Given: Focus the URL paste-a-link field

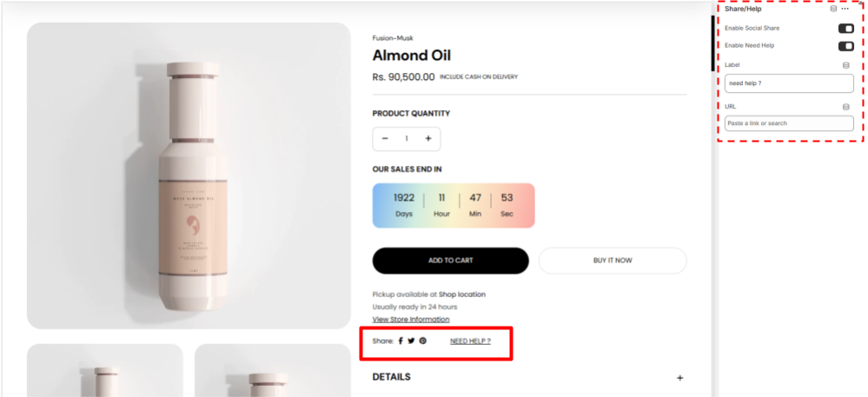Looking at the screenshot, I should [x=789, y=123].
